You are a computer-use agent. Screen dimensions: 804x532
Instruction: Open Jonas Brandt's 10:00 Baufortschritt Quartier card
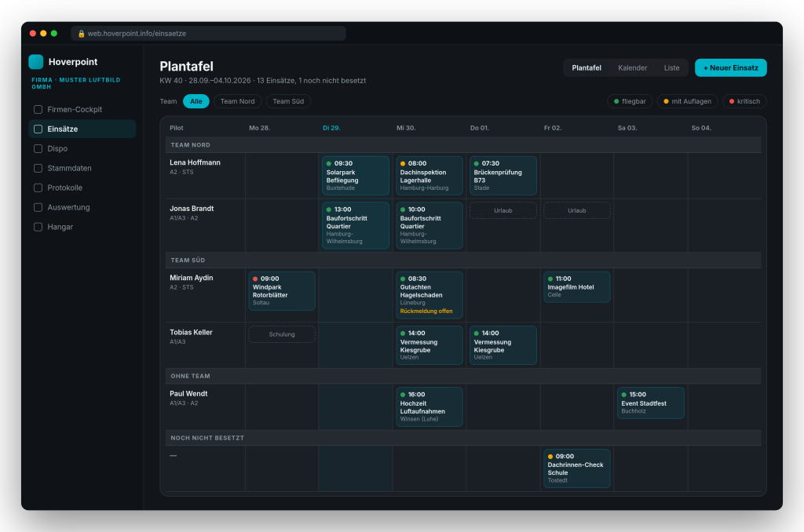coord(429,225)
